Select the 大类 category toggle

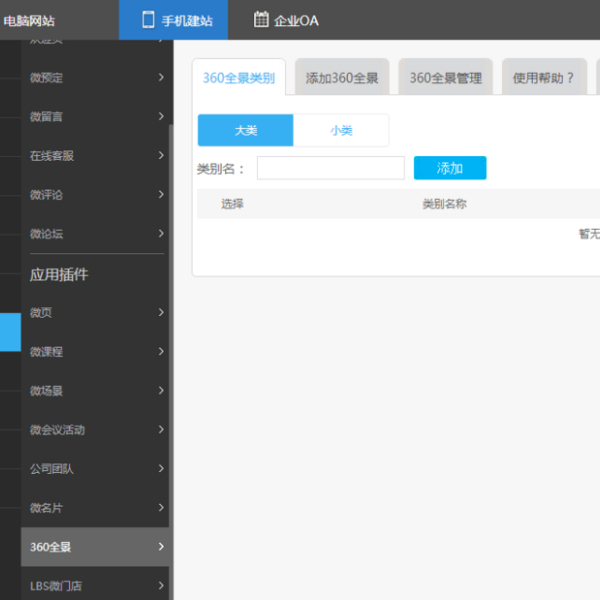pyautogui.click(x=246, y=130)
